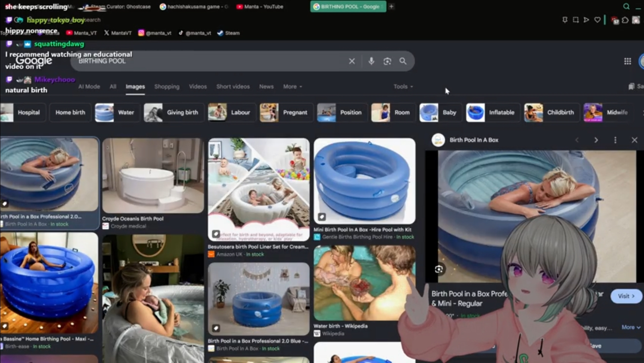Viewport: 644px width, 363px height.
Task: Open a new browser tab with plus
Action: 391,6
